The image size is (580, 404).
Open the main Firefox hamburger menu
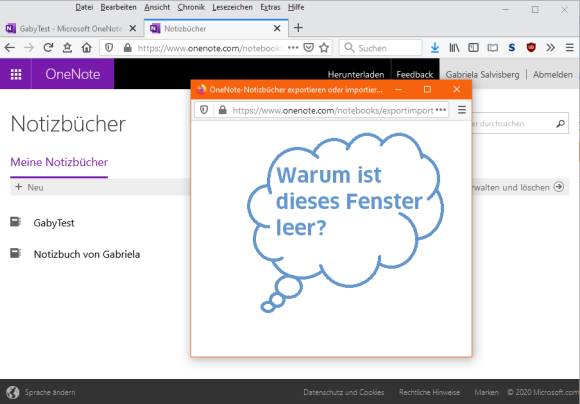point(570,48)
